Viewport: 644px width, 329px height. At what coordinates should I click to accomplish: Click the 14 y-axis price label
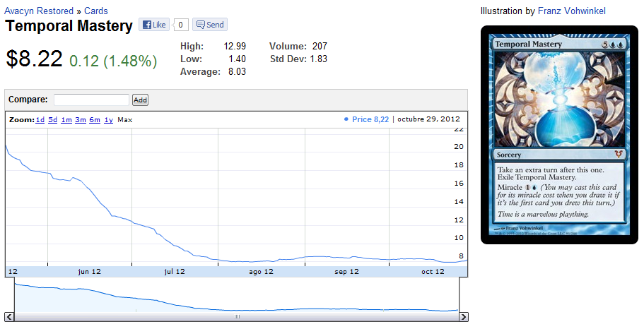pyautogui.click(x=459, y=201)
